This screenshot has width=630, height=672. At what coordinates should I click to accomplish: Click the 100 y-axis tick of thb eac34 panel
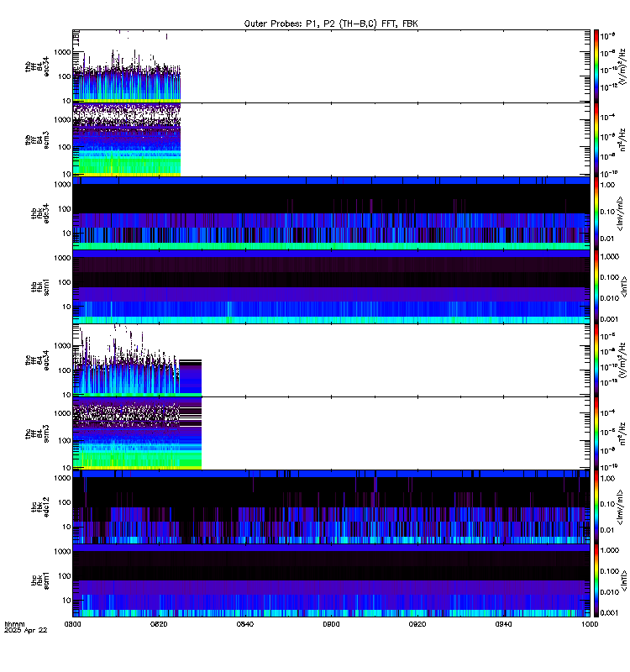[x=65, y=76]
